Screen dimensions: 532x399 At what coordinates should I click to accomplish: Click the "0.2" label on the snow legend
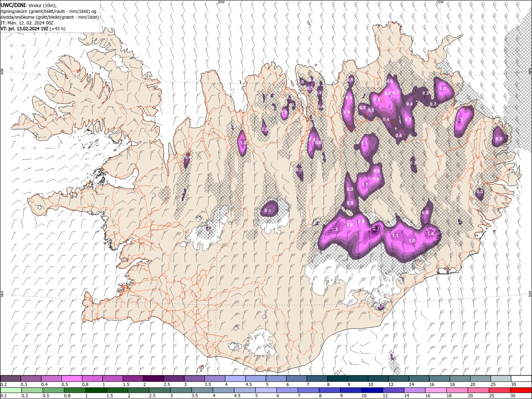click(x=3, y=384)
